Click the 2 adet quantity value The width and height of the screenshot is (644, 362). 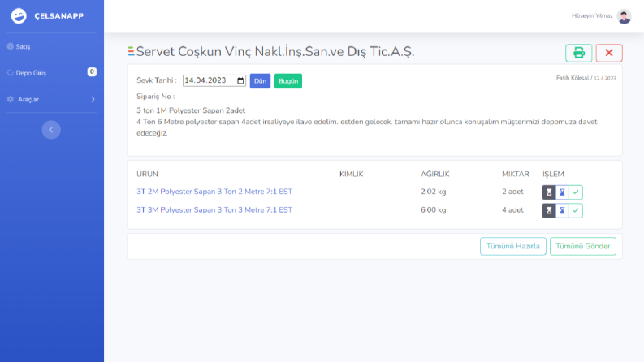512,192
